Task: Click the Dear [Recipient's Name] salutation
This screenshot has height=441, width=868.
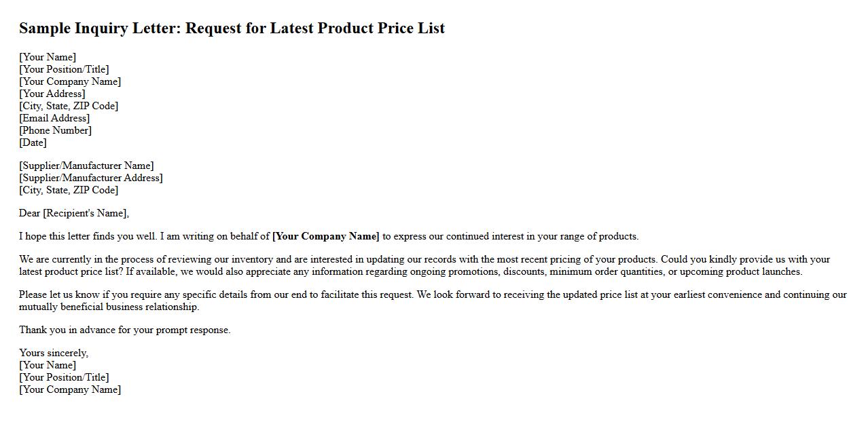Action: 74,213
